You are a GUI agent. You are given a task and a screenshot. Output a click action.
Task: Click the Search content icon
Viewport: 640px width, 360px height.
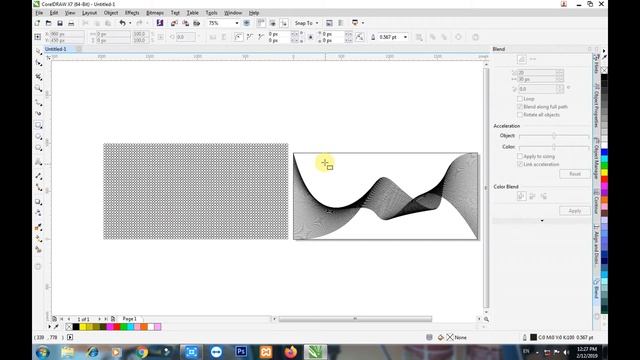click(160, 23)
